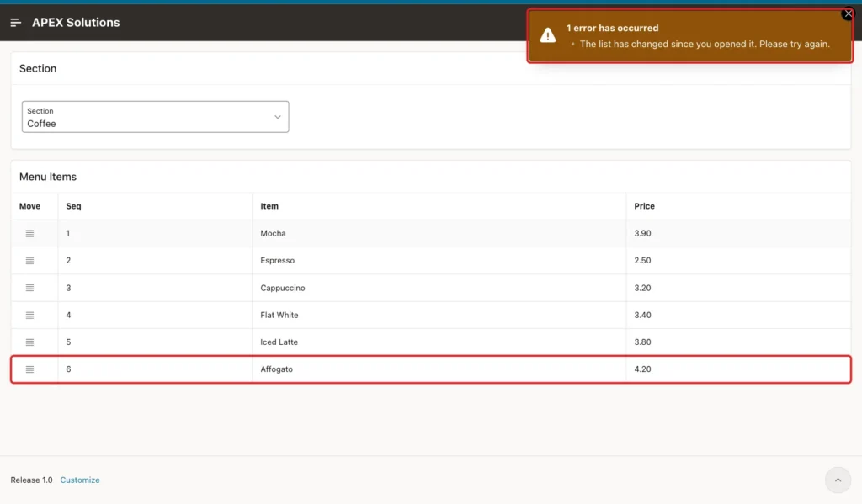The width and height of the screenshot is (862, 504).
Task: Click the '1 error has occurred' heading
Action: coord(613,28)
